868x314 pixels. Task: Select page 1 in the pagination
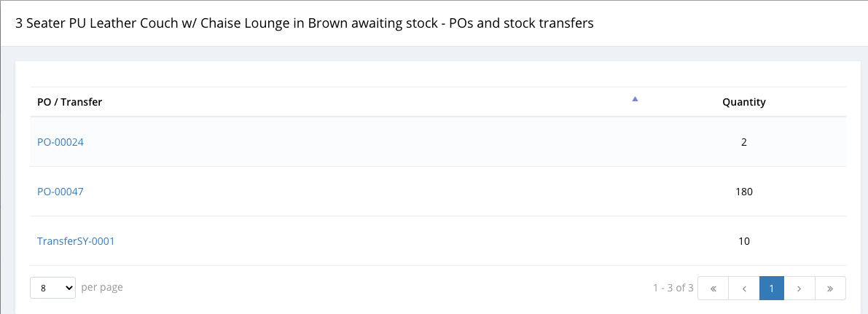(772, 288)
